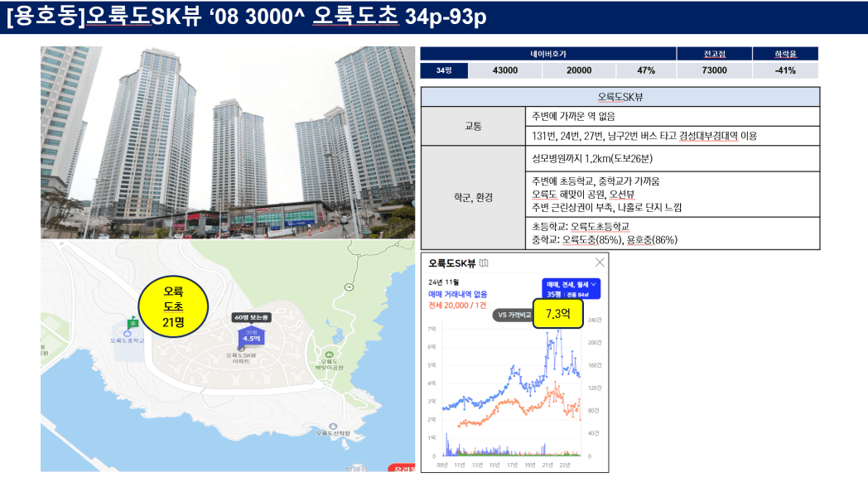Select the 주변에 가까운 역 없음 text
Viewport: 868px width, 487px height.
pos(573,116)
